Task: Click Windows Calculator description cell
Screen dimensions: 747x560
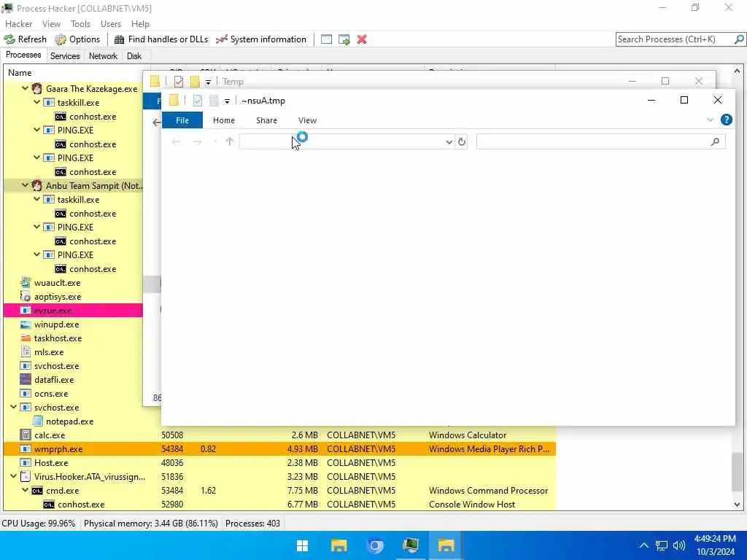Action: point(468,435)
